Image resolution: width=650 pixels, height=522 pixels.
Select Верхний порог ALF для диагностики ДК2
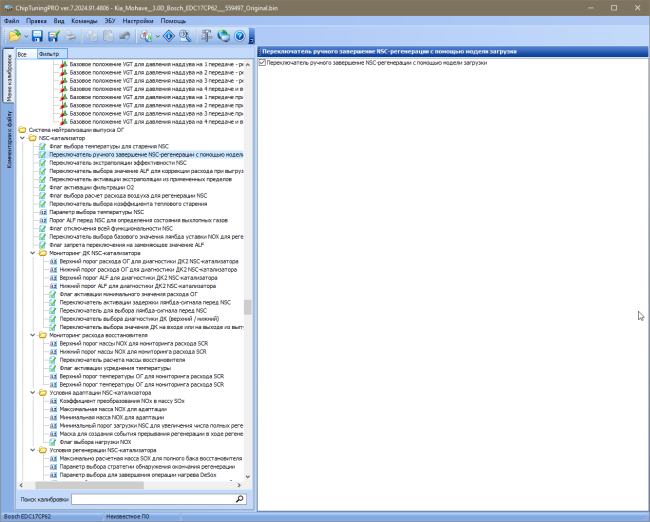tap(138, 278)
